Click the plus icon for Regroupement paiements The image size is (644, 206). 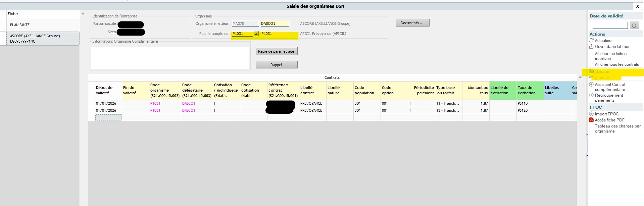[591, 95]
